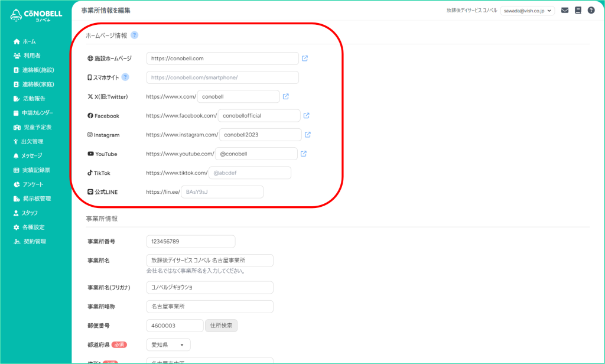Click the Facebook logo icon label
Screen dimensions: 605x364
point(90,115)
